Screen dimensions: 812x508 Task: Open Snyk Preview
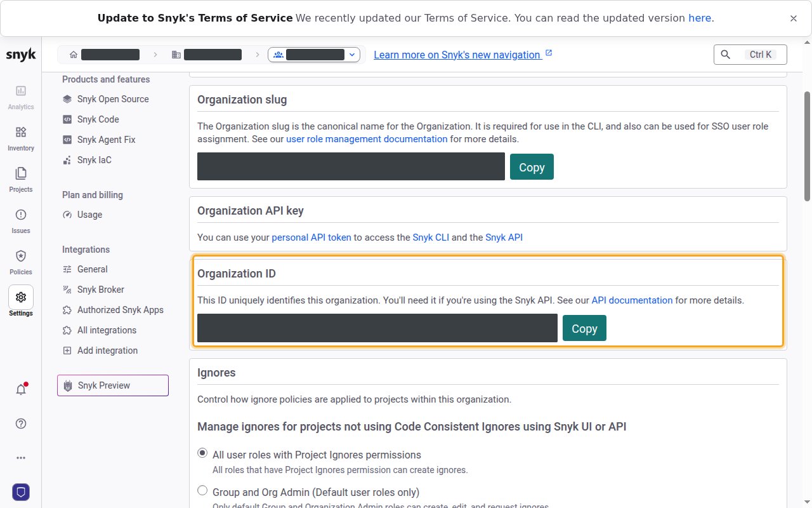(x=113, y=385)
